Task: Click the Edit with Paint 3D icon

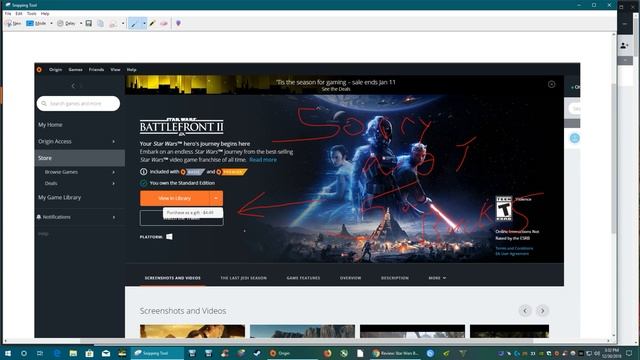Action: click(178, 23)
